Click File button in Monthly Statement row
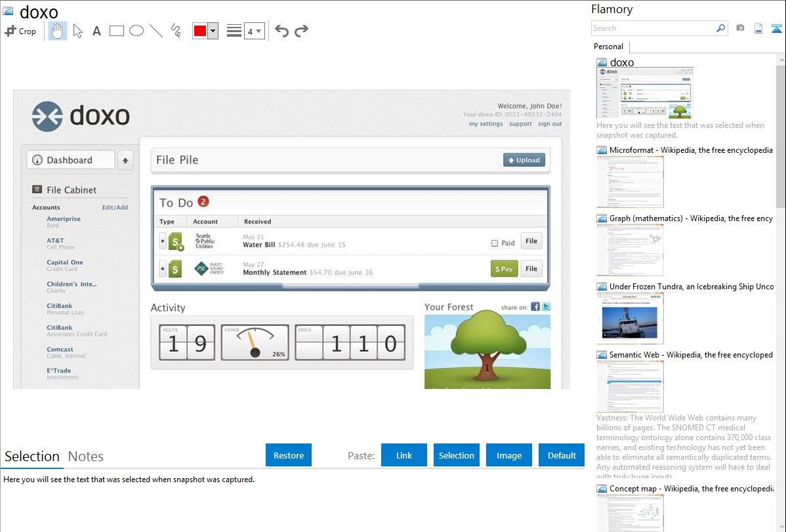This screenshot has width=786, height=532. click(x=531, y=269)
